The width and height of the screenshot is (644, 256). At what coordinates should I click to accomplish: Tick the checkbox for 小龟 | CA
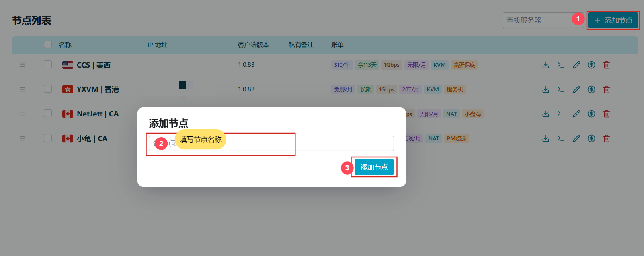click(x=48, y=138)
